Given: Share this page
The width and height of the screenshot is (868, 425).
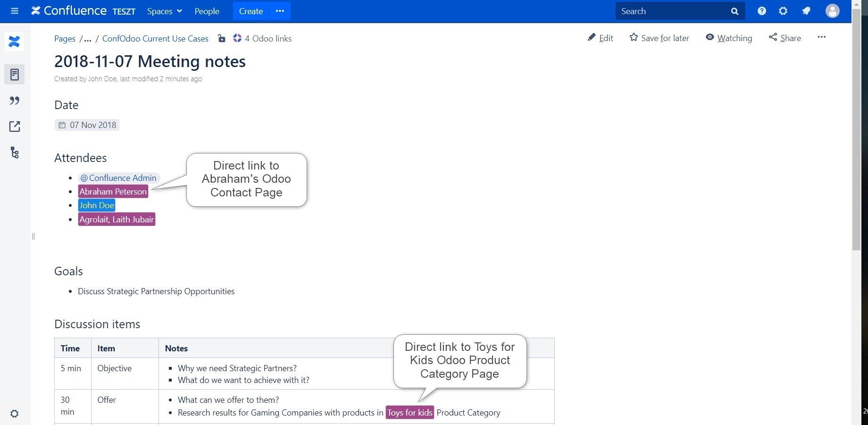Looking at the screenshot, I should coord(785,38).
